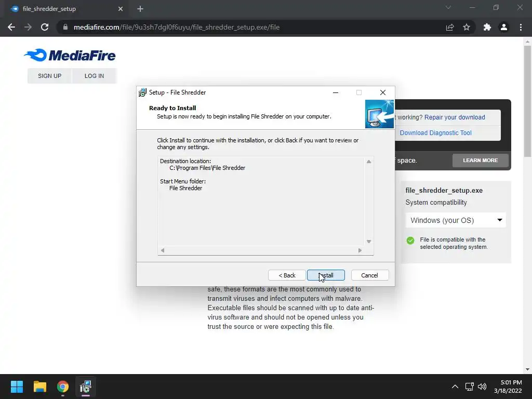This screenshot has width=532, height=399.
Task: Close the file_shredder_setup tab
Action: 121,9
